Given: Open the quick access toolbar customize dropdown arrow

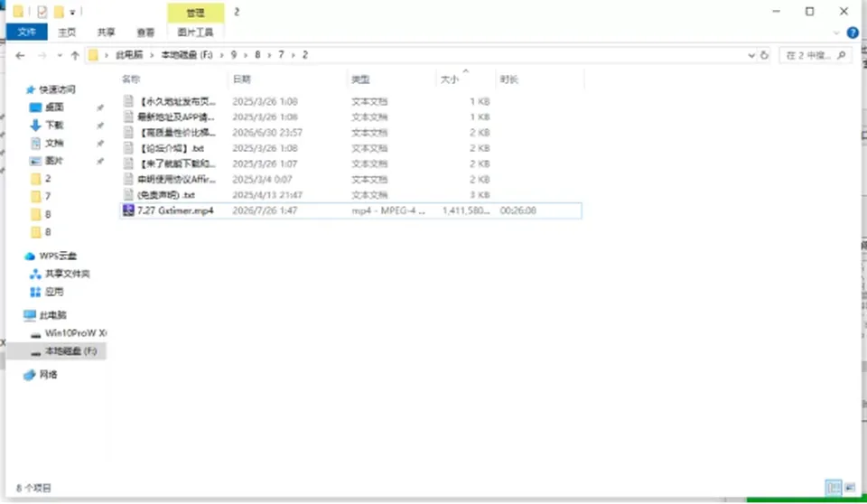Looking at the screenshot, I should point(72,12).
